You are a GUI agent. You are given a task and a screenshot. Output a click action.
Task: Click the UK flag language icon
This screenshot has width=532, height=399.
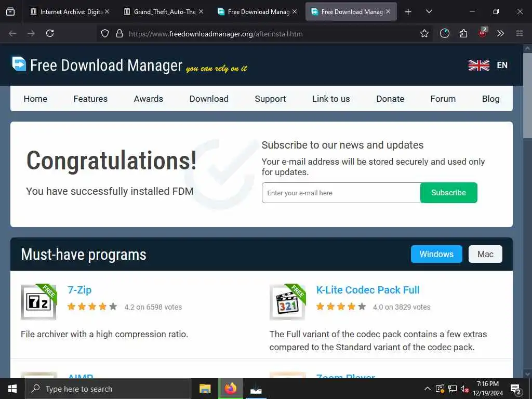478,65
